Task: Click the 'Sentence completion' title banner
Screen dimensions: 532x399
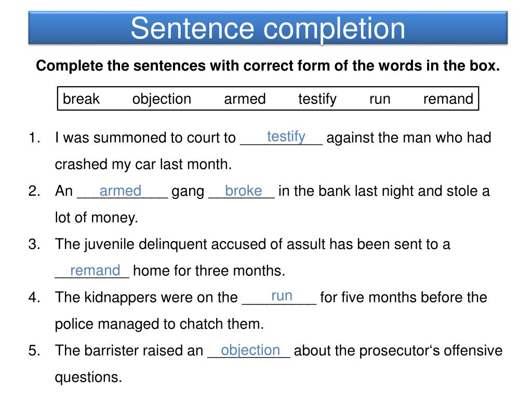Action: tap(268, 28)
